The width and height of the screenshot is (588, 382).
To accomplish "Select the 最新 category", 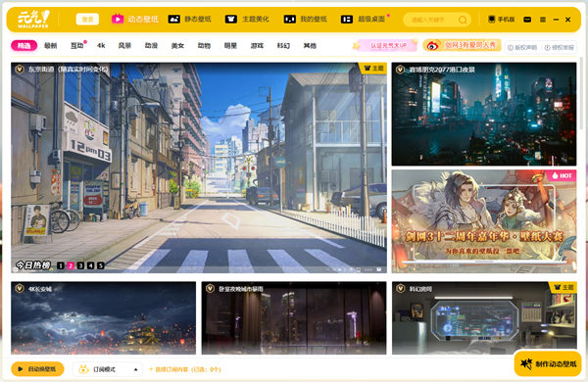I will [51, 46].
